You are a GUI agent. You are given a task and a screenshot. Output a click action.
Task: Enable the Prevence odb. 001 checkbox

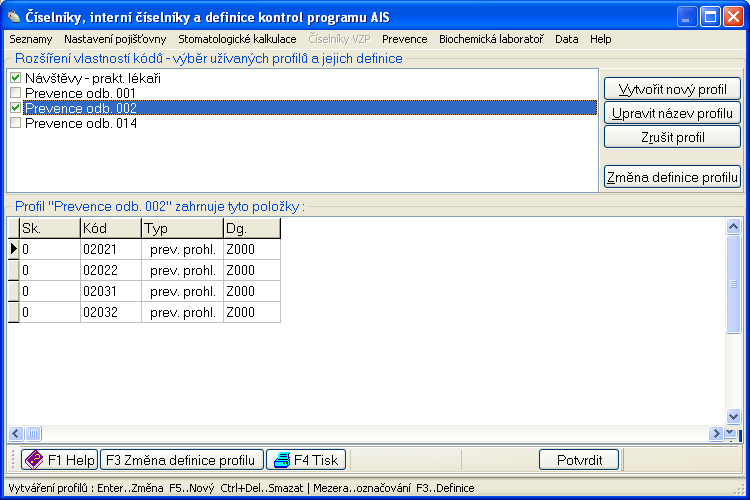point(15,93)
